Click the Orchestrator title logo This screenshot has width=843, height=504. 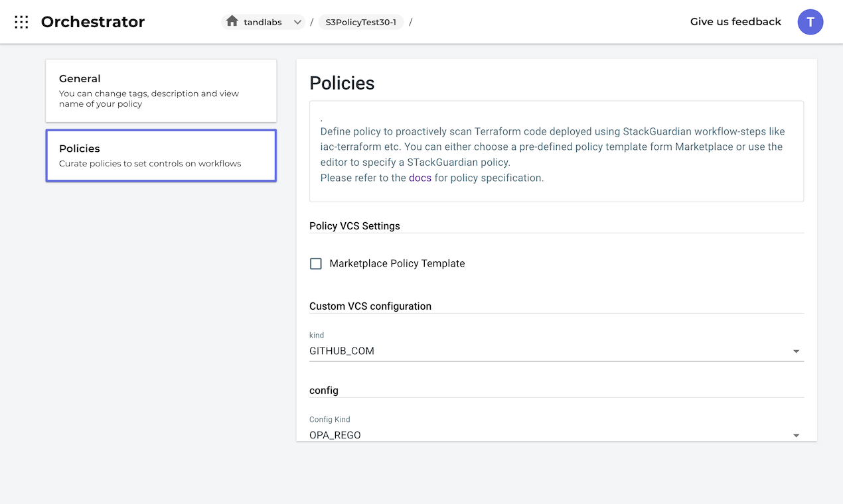[93, 22]
